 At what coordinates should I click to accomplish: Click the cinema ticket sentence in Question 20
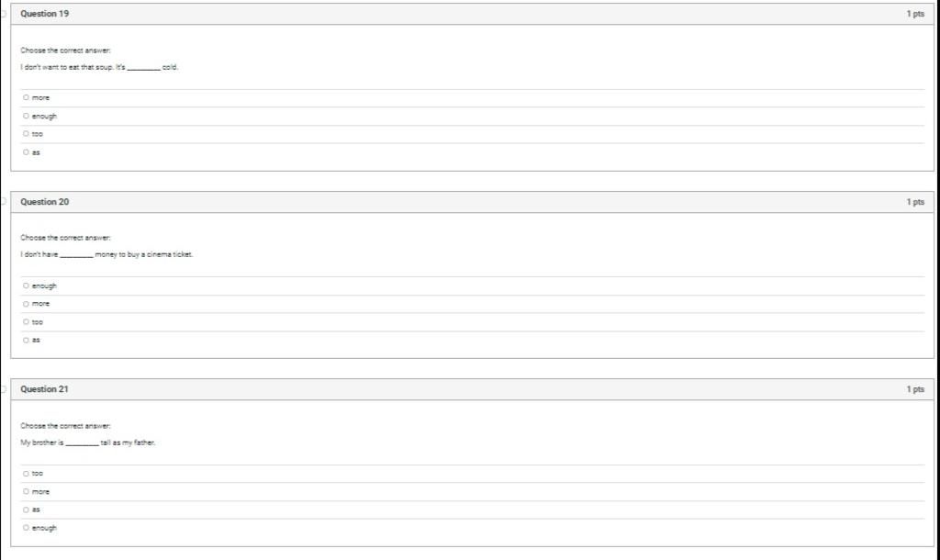tap(106, 255)
